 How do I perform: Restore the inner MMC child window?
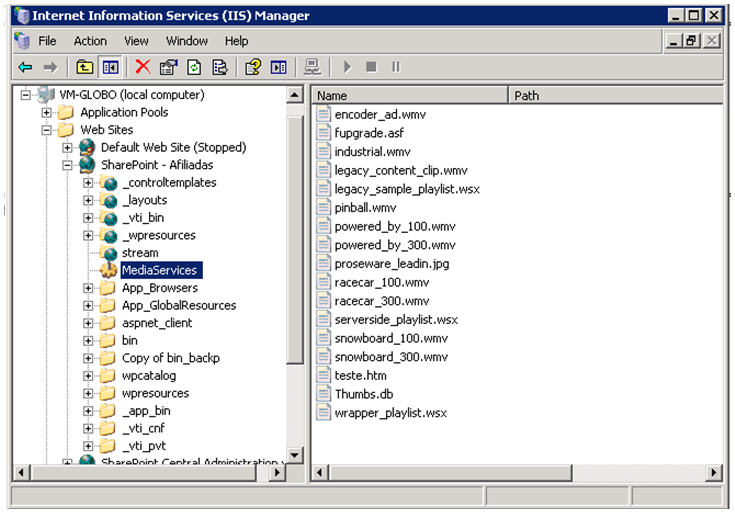pyautogui.click(x=692, y=41)
